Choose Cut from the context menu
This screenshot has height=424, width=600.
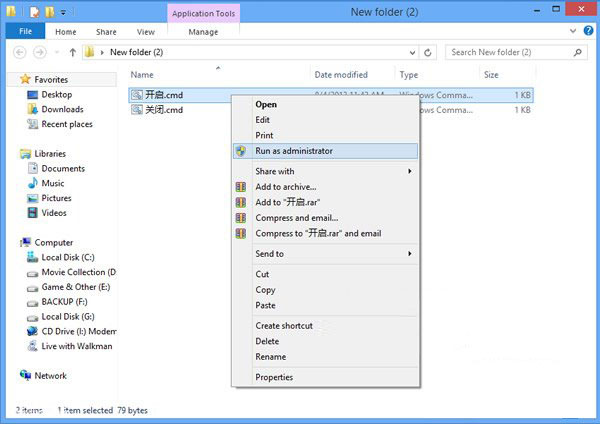tap(325, 274)
